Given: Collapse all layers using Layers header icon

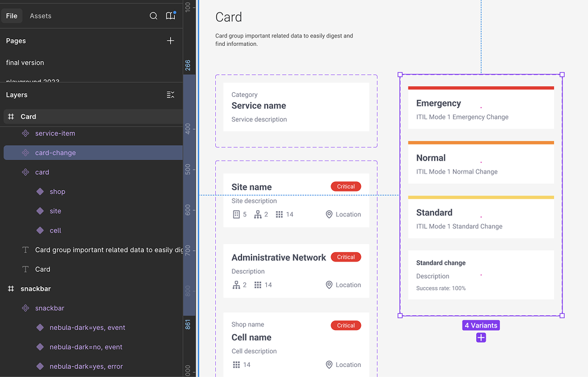Looking at the screenshot, I should pyautogui.click(x=171, y=95).
